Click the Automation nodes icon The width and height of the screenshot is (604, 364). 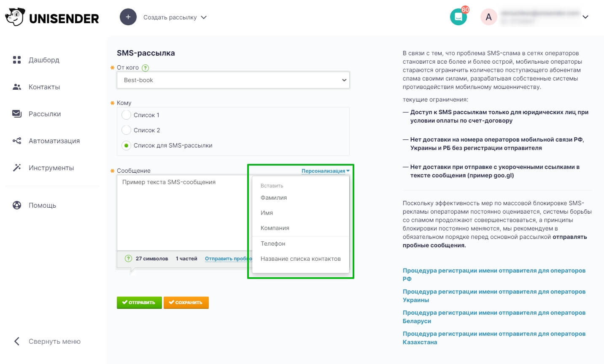coord(17,141)
